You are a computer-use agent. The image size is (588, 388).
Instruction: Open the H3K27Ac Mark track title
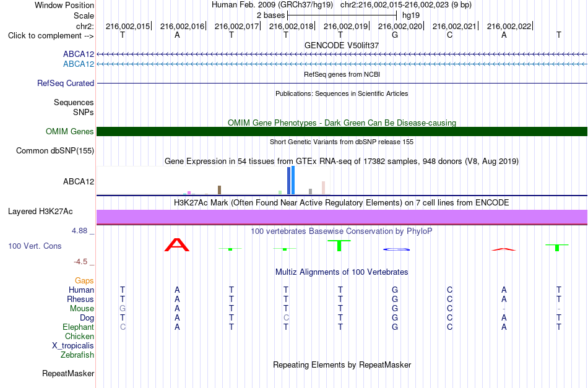pos(342,203)
